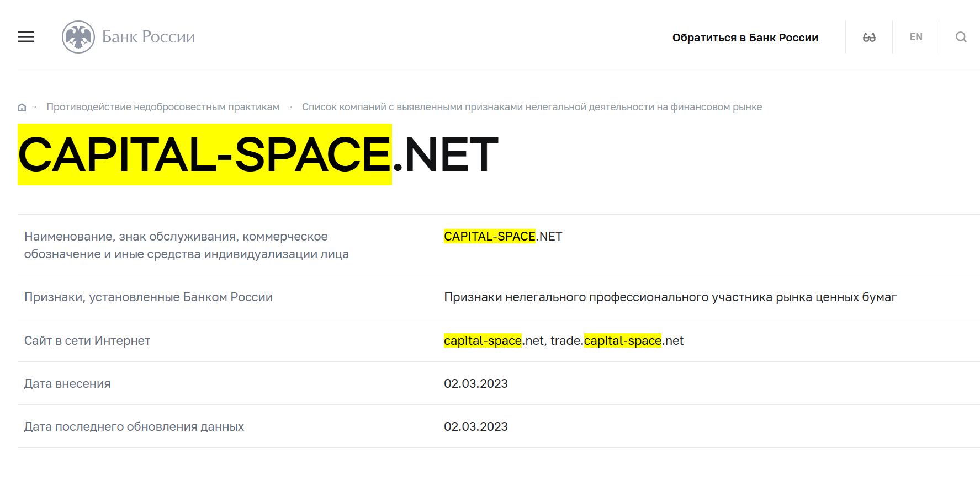
Task: Click the entry date 02.03.2023
Action: (x=476, y=383)
